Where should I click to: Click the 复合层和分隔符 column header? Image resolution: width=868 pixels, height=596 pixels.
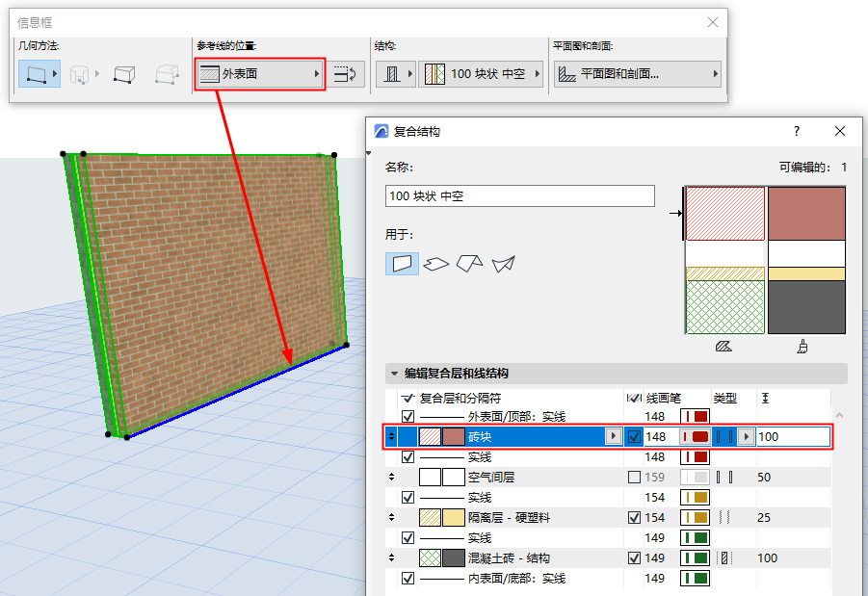tap(460, 398)
